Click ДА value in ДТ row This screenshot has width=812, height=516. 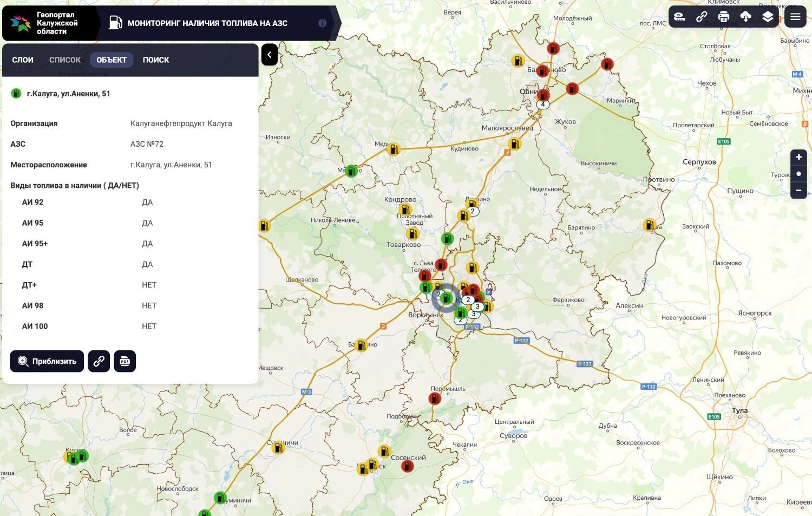click(147, 264)
